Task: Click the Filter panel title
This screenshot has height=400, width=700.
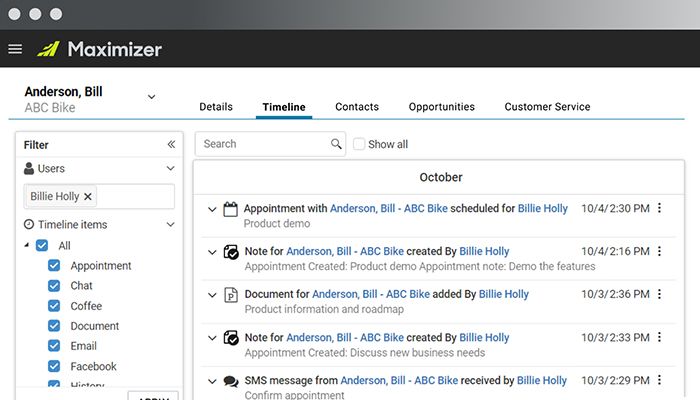Action: [36, 145]
